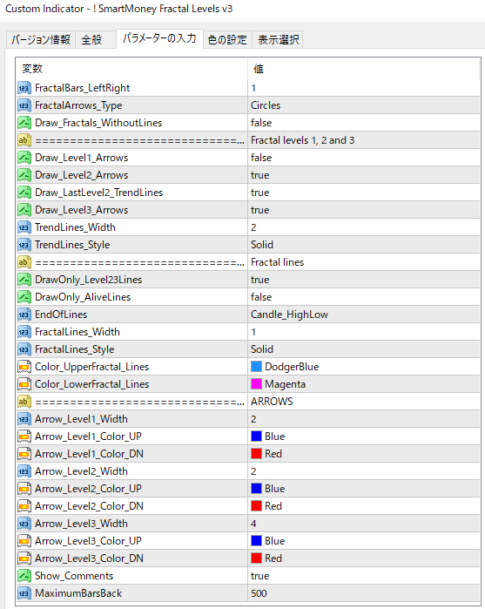Click the string icon beside Fractal levels row
Viewport: 485px width, 609px height.
24,140
